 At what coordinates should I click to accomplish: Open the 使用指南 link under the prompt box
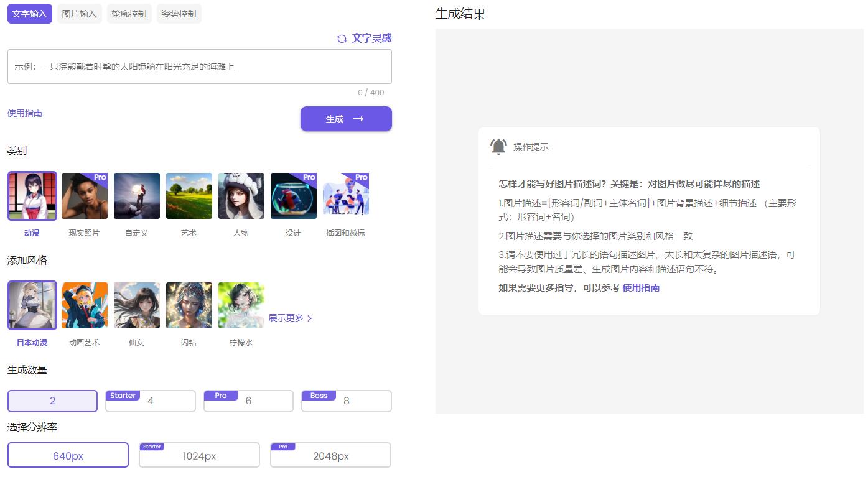pos(25,113)
